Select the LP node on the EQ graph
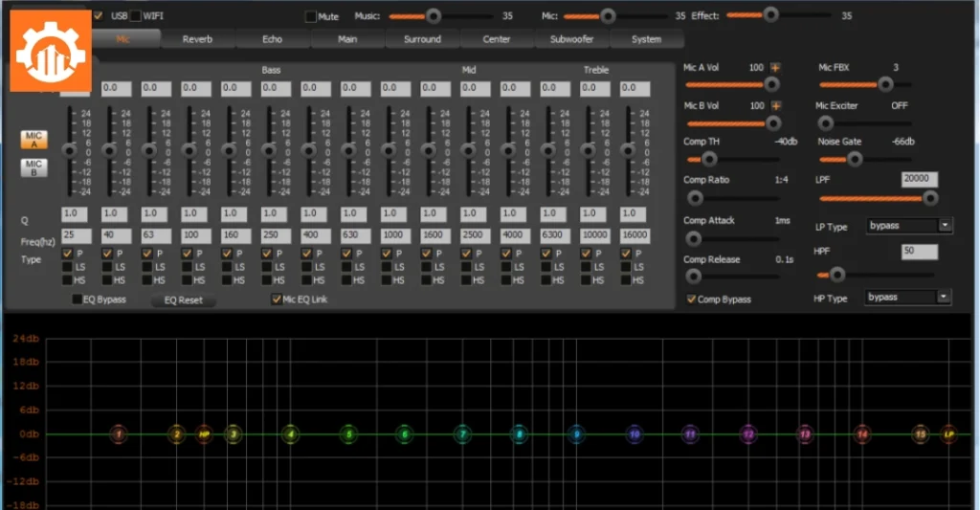This screenshot has width=980, height=510. tap(948, 434)
